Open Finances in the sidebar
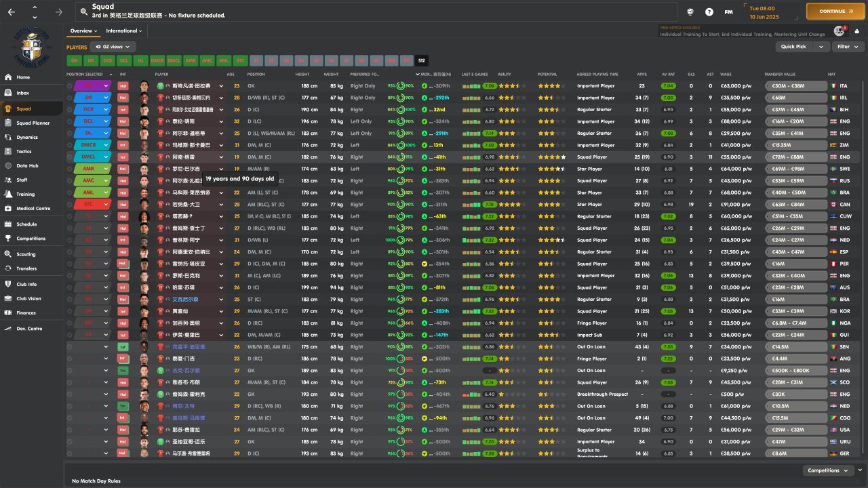 (31, 312)
